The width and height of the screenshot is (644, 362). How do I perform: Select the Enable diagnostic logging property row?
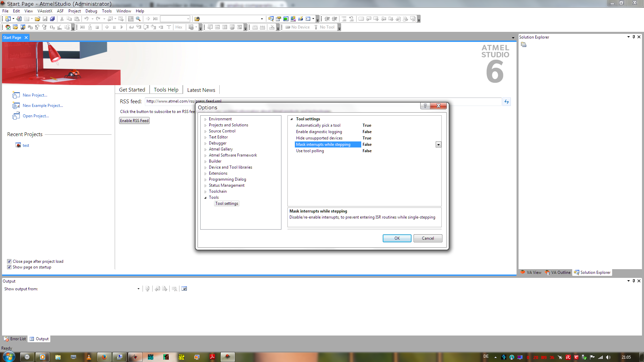pyautogui.click(x=368, y=132)
